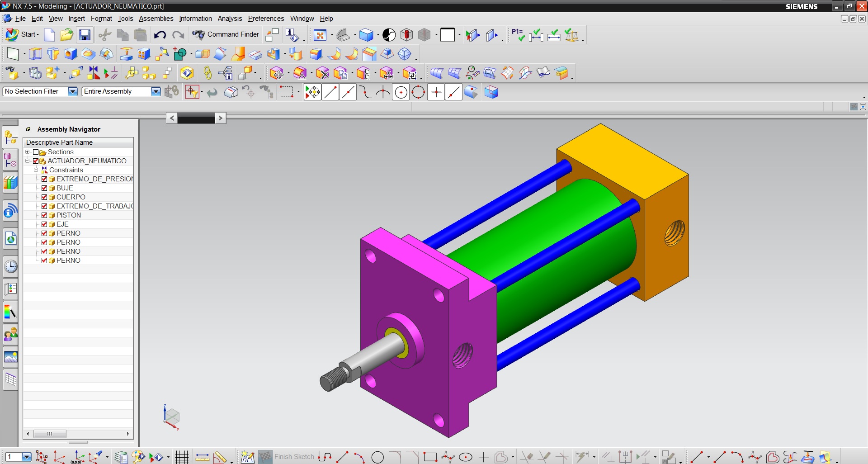
Task: Open the File menu
Action: click(20, 19)
